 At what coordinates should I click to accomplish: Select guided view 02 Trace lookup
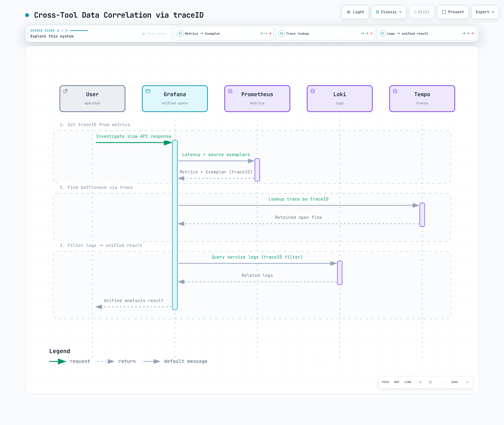click(325, 33)
